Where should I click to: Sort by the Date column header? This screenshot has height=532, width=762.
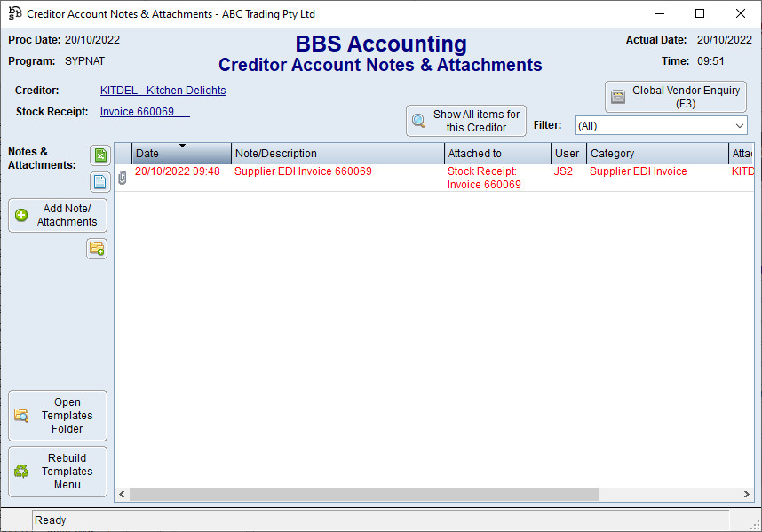tap(181, 154)
